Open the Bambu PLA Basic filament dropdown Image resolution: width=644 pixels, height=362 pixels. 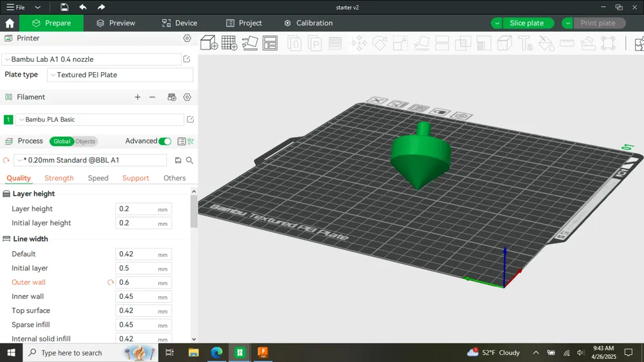[x=100, y=120]
